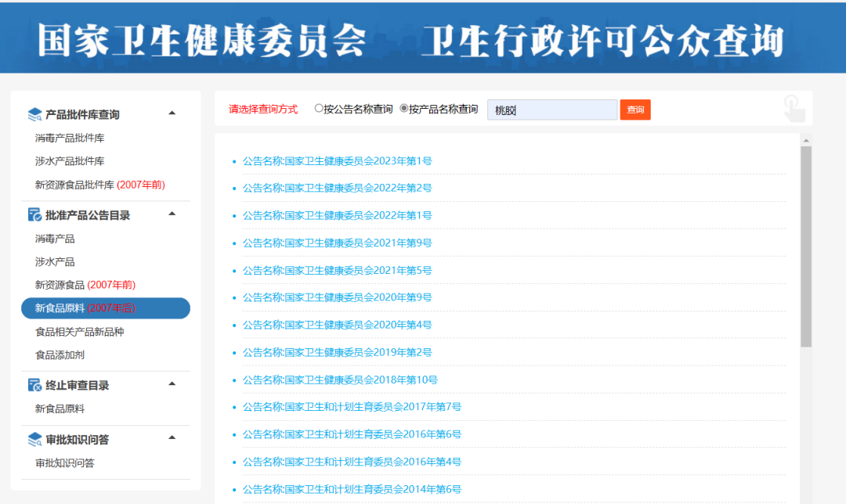Click the 请选择查询方式 label

click(x=263, y=109)
